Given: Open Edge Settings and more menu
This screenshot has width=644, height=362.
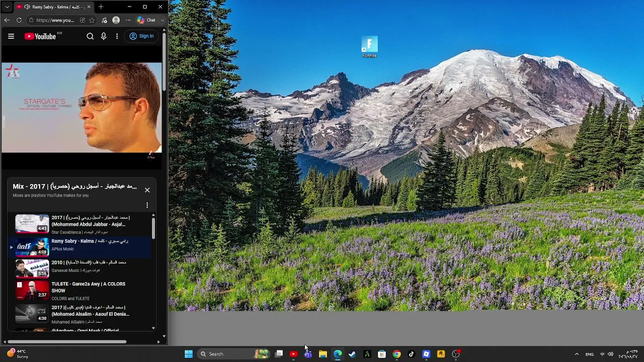Looking at the screenshot, I should (128, 20).
